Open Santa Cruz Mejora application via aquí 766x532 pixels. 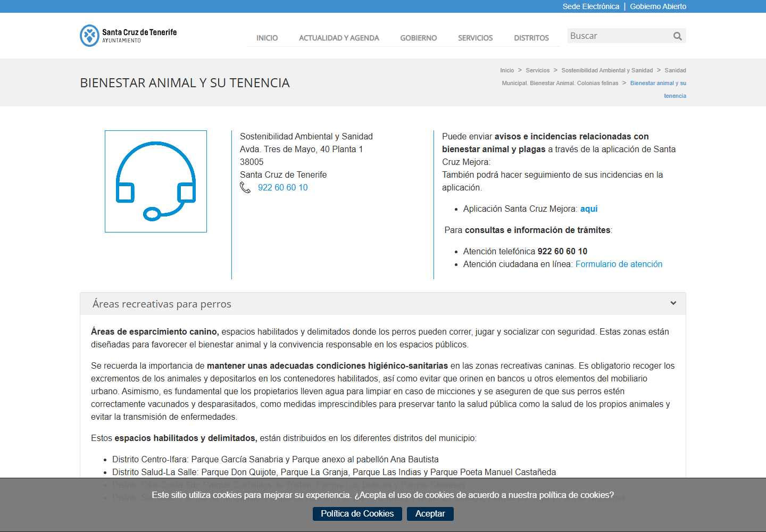589,209
